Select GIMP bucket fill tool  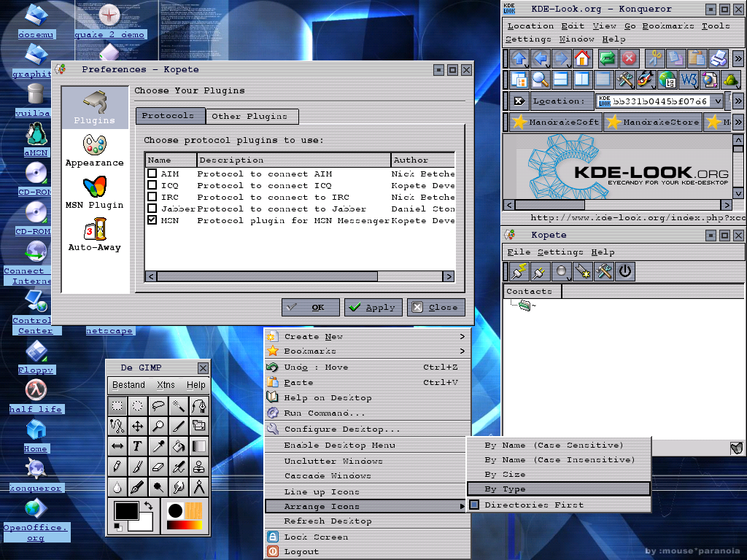(179, 446)
